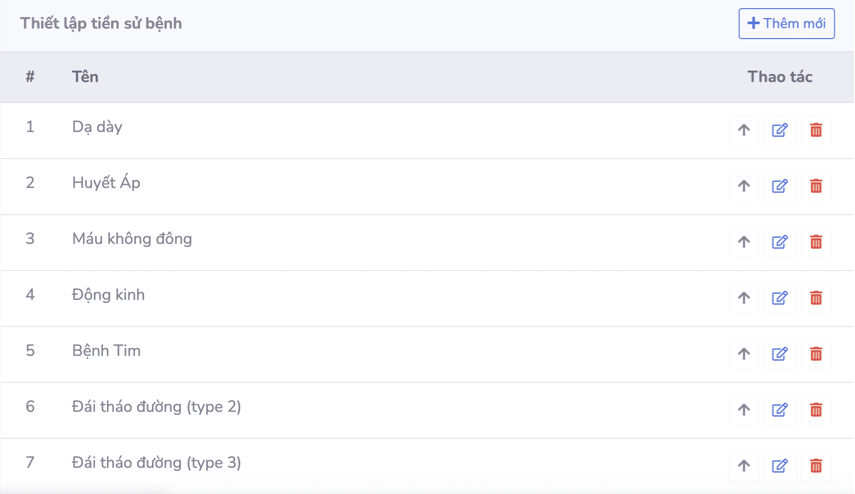
Task: Click the Tên column header
Action: [x=85, y=77]
